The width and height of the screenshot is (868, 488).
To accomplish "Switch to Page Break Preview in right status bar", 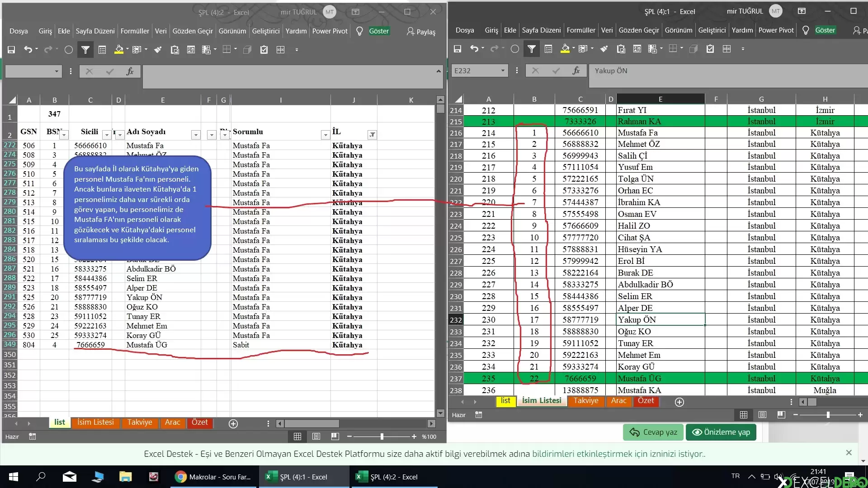I will pyautogui.click(x=781, y=415).
